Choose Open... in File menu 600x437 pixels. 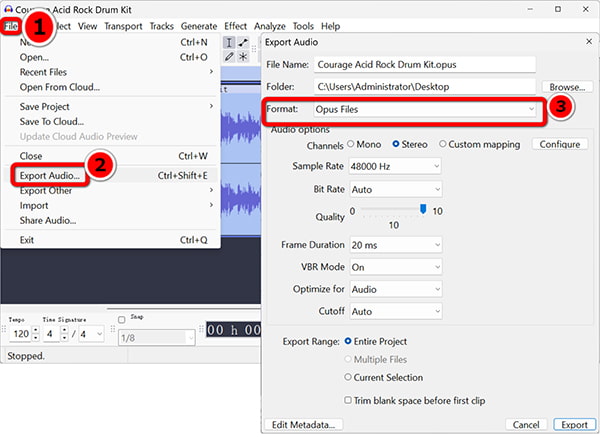111,57
